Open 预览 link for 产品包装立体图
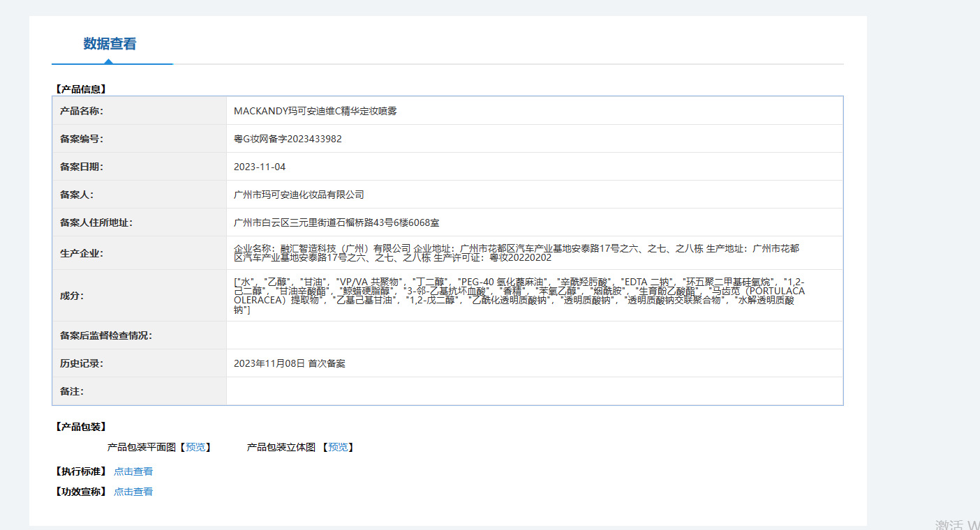This screenshot has height=530, width=980. [x=338, y=447]
